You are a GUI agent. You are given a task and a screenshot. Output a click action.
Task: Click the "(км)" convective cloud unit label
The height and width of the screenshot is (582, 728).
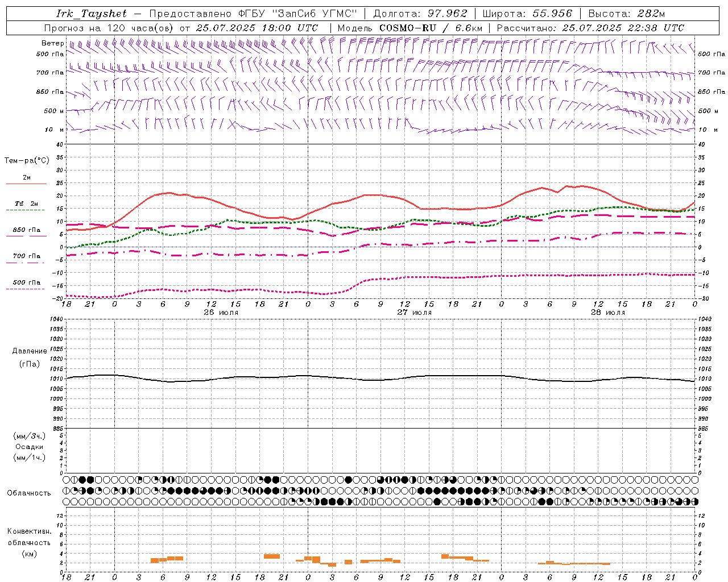point(29,554)
